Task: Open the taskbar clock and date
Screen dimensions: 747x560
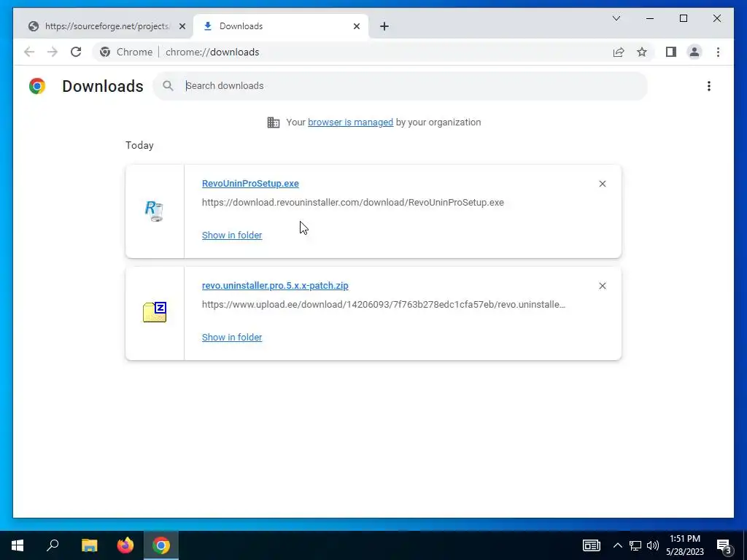Action: (x=684, y=545)
